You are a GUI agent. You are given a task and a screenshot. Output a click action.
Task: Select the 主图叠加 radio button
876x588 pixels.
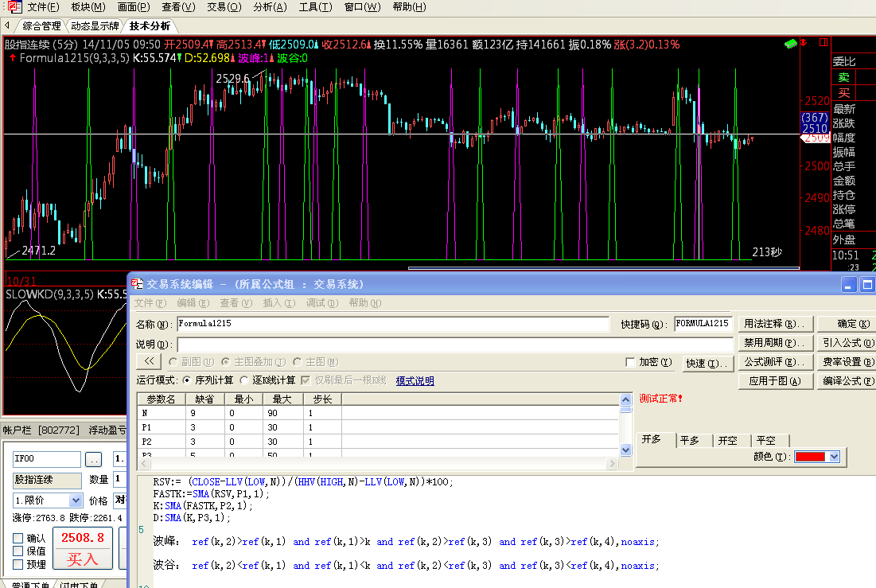coord(226,362)
